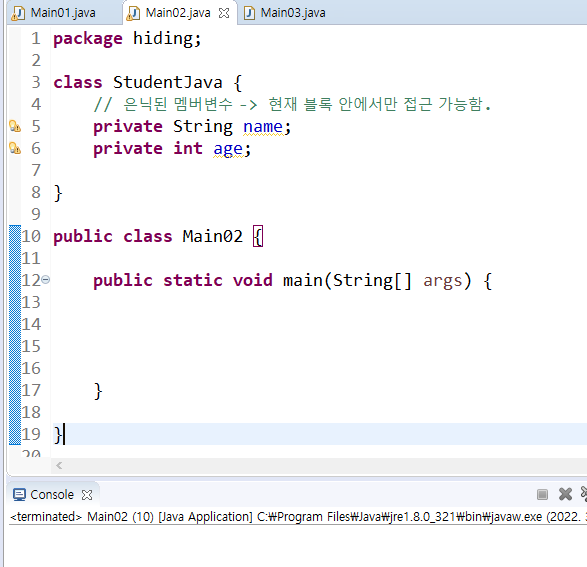Click warning marker icon on line 5
The image size is (587, 567).
point(15,126)
